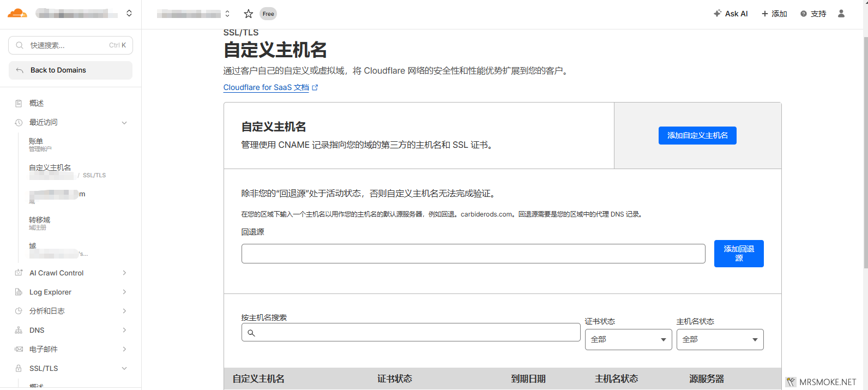The image size is (868, 390).
Task: Open 分析和日志 sidebar item
Action: click(x=47, y=311)
